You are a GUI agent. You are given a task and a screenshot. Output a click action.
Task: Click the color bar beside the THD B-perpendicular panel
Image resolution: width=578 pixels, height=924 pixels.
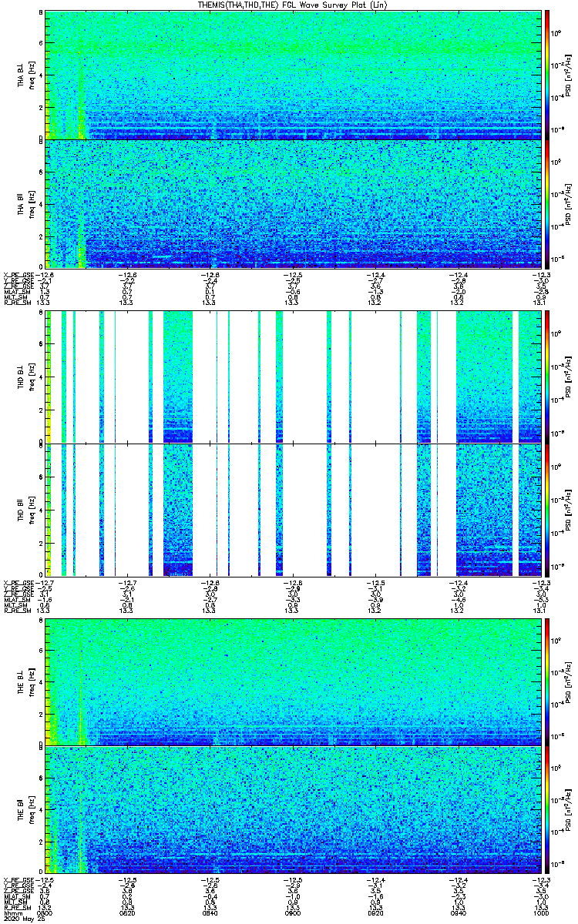(548, 376)
